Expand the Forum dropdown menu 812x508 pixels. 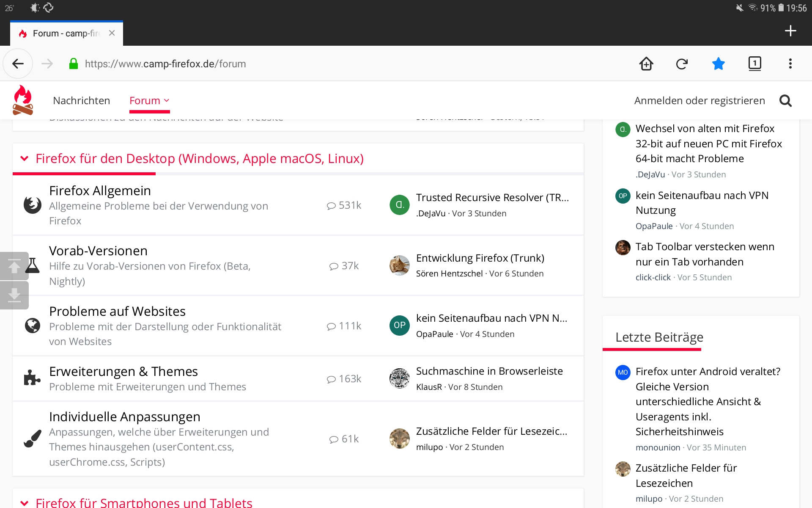(x=149, y=101)
